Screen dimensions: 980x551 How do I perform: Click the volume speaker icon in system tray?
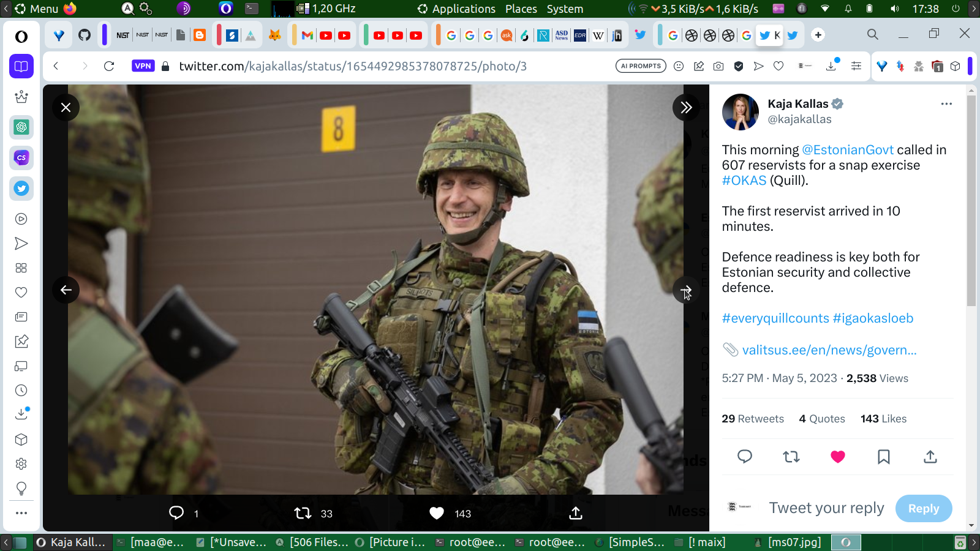895,9
